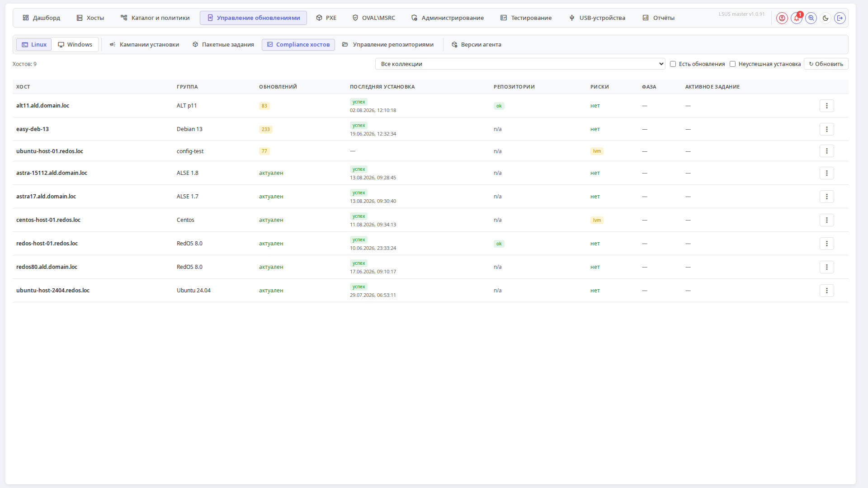
Task: Open OVAL\MSRC section
Action: click(374, 18)
